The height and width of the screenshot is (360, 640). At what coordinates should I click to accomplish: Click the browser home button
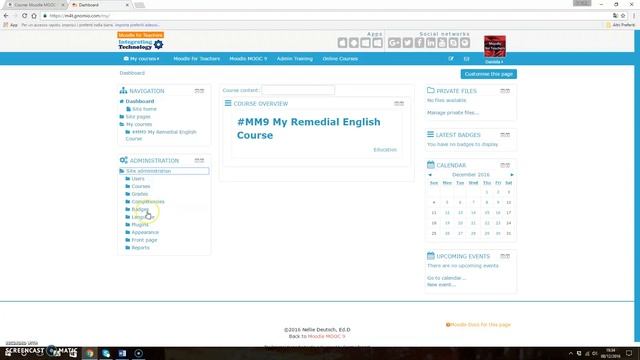tap(34, 16)
